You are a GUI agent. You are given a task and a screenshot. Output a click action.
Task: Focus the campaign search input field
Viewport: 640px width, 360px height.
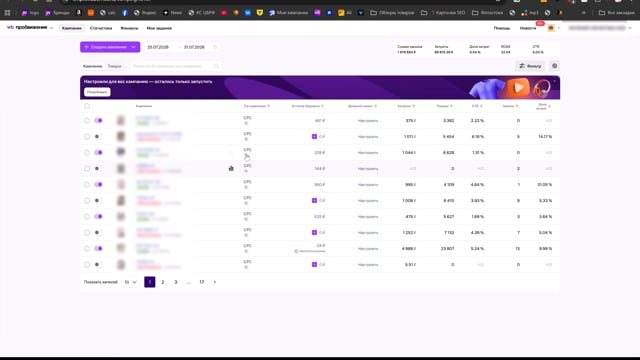176,66
